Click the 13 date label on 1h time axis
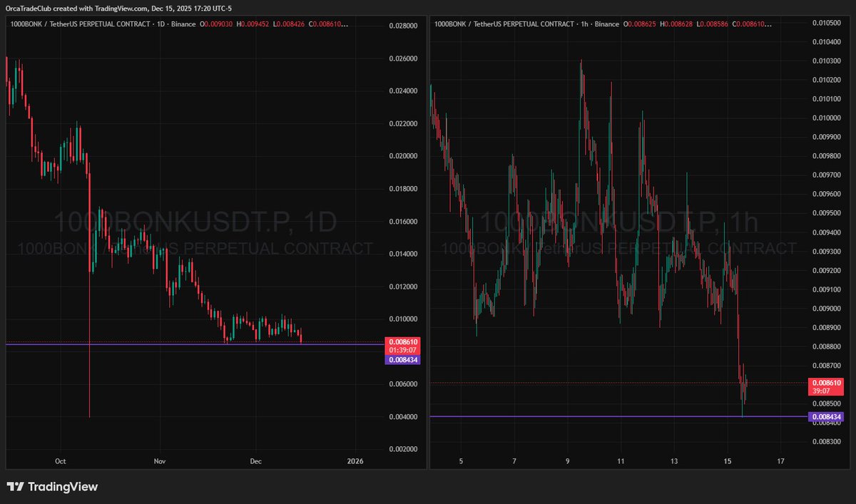 674,461
